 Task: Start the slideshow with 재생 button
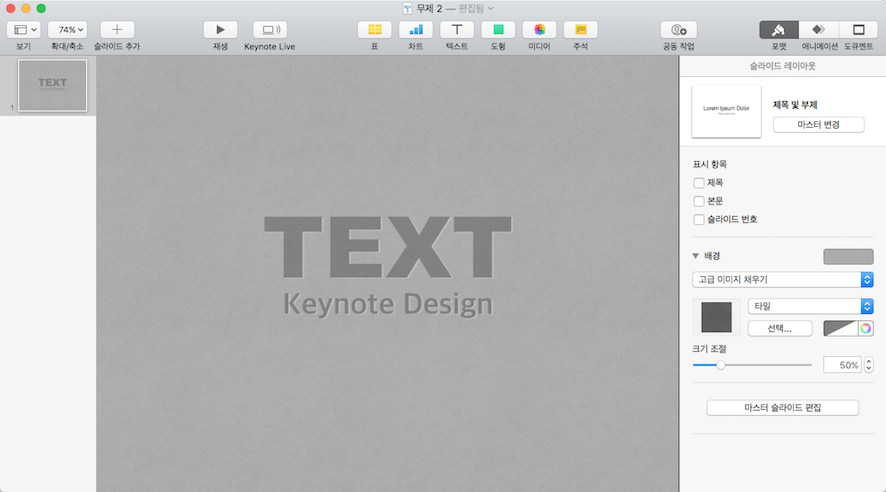point(220,29)
